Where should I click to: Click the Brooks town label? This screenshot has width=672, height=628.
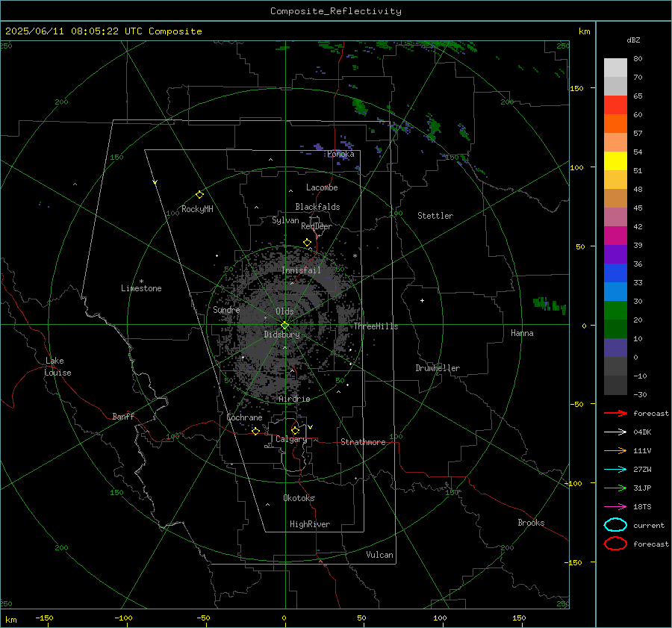point(531,523)
